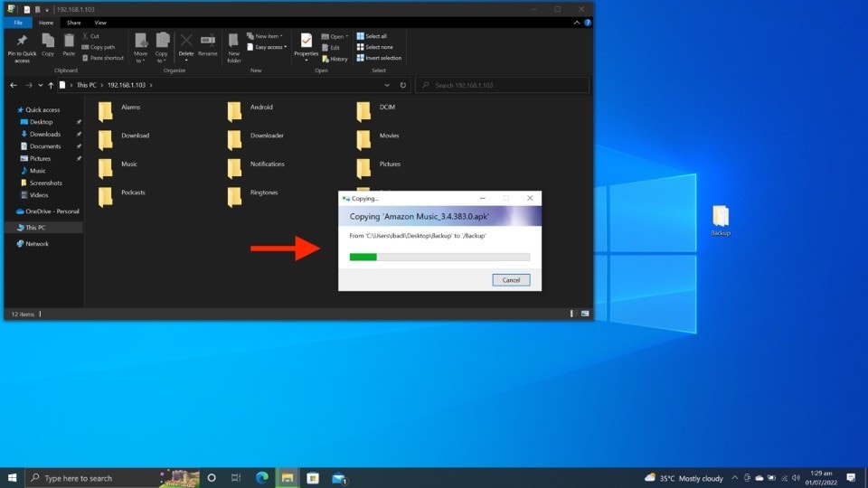868x488 pixels.
Task: Switch to details view in status bar
Action: click(x=572, y=314)
